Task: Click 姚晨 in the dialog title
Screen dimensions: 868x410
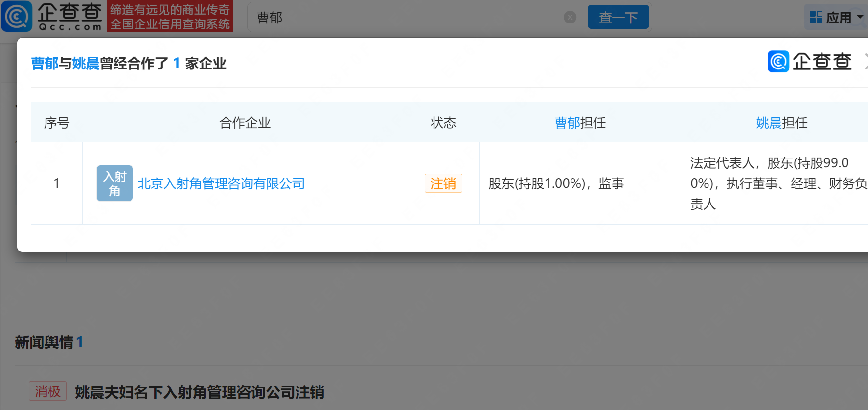Action: click(x=86, y=64)
